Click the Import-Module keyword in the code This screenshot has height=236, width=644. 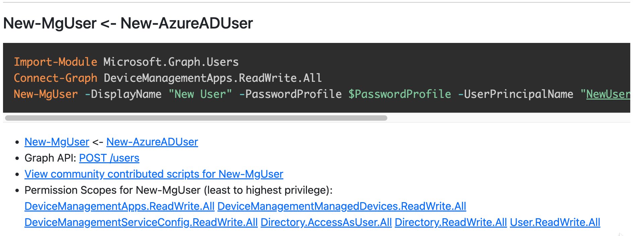tap(55, 62)
